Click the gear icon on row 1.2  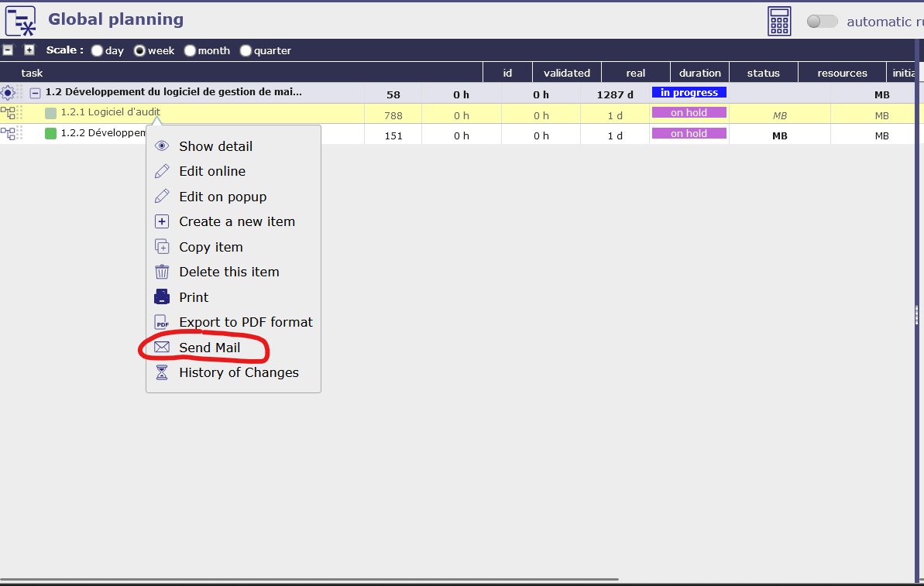(x=8, y=93)
